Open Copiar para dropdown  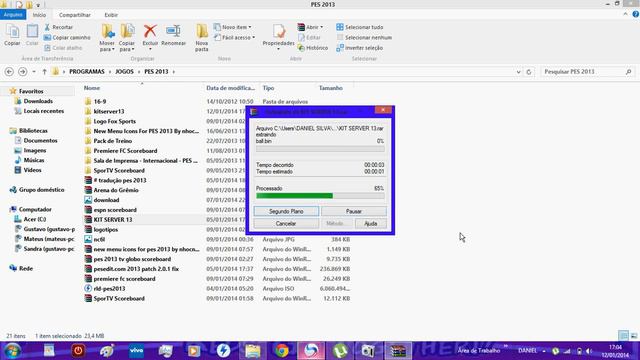127,38
